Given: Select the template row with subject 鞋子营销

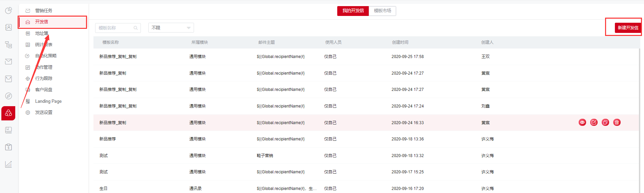Looking at the screenshot, I should (265, 156).
